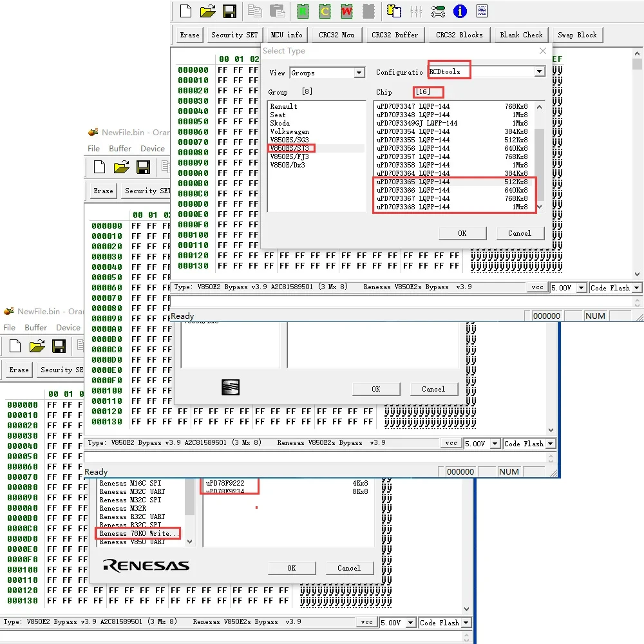Click the Blank Check button
Image resolution: width=644 pixels, height=644 pixels.
click(x=521, y=35)
